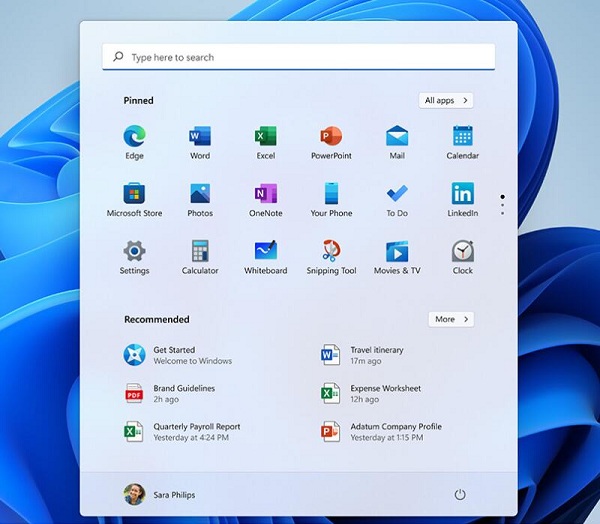Launch Word from pinned apps
This screenshot has height=524, width=600.
coord(200,142)
